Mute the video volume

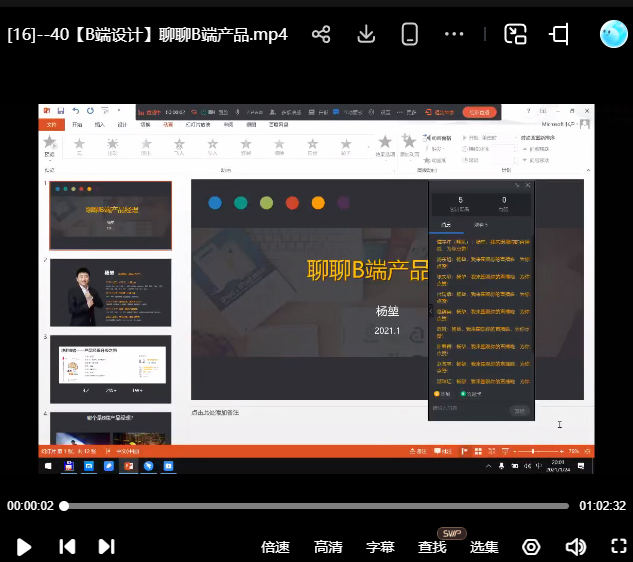tap(575, 547)
